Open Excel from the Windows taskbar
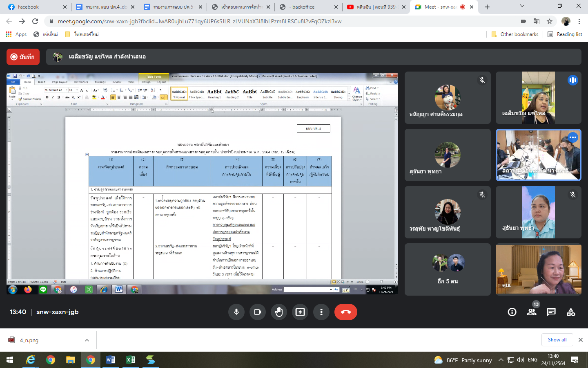This screenshot has height=368, width=588. (131, 360)
